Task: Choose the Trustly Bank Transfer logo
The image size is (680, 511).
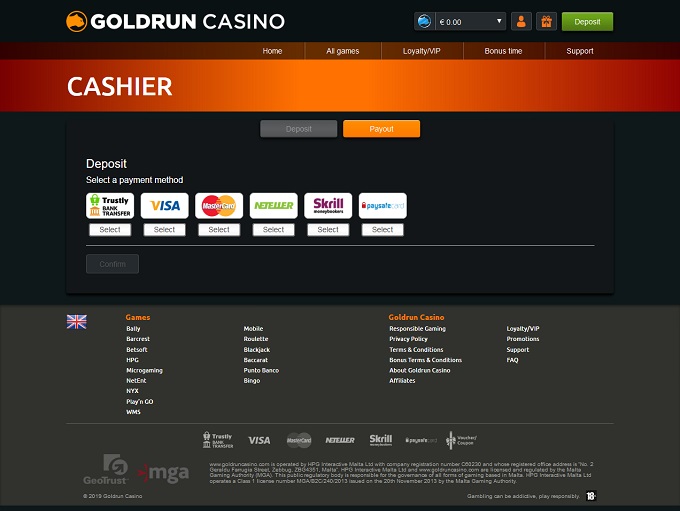Action: point(110,206)
